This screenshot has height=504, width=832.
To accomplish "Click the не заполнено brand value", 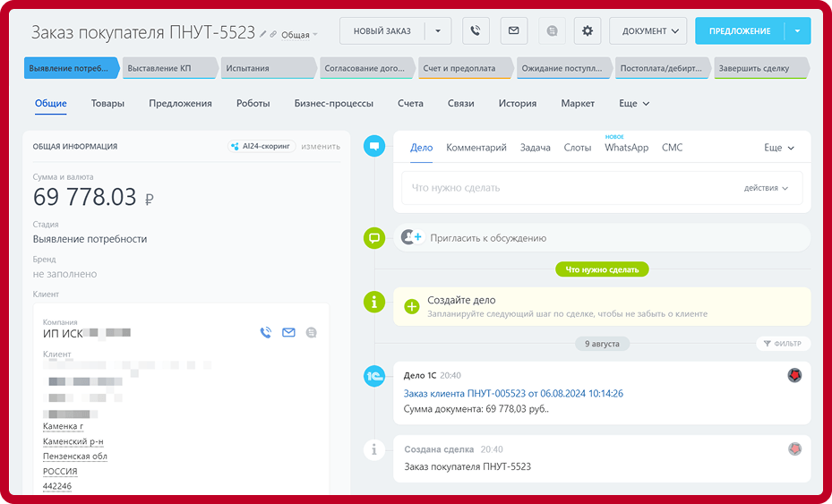I will [64, 274].
